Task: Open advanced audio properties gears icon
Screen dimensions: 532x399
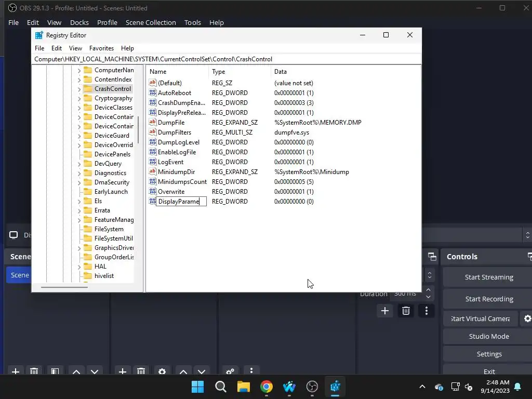Action: pyautogui.click(x=230, y=371)
